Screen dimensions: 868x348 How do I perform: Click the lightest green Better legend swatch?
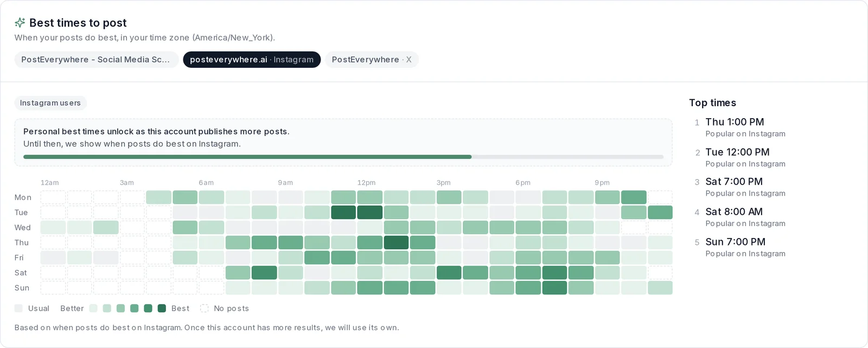(93, 308)
